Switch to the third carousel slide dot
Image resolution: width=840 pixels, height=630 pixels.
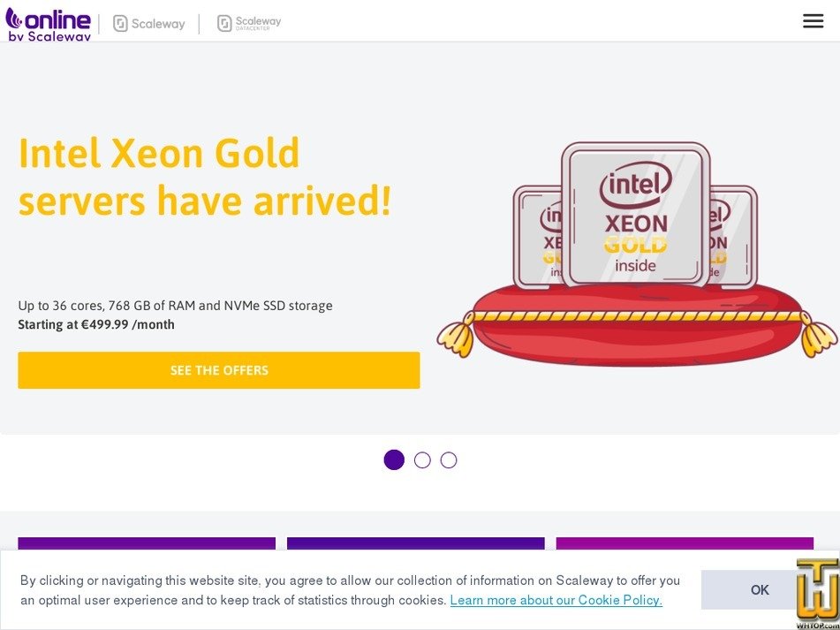[449, 460]
